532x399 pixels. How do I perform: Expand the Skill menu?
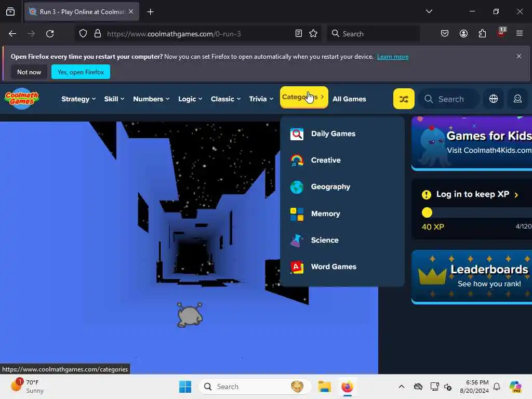click(x=114, y=99)
